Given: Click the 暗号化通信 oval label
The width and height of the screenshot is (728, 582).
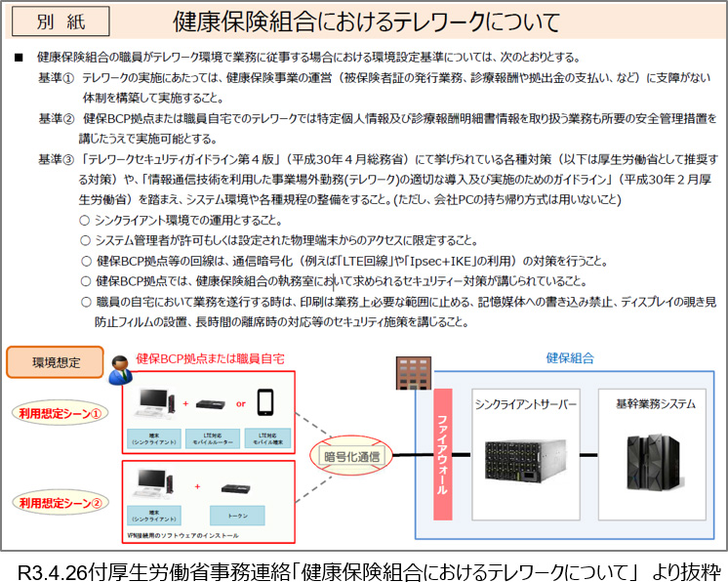Looking at the screenshot, I should 350,455.
